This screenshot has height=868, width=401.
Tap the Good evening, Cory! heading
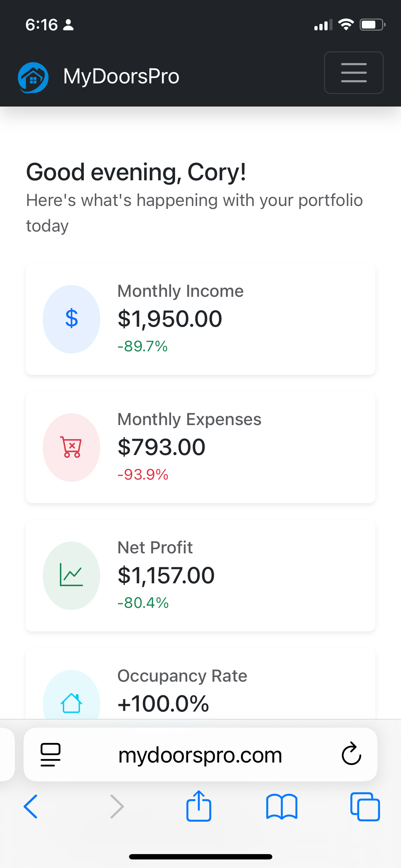[136, 172]
